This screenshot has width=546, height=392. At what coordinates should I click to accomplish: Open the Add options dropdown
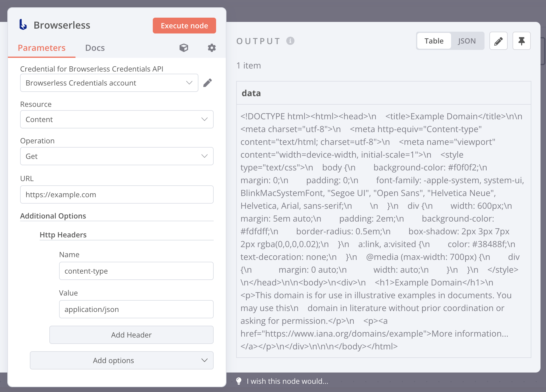click(122, 360)
